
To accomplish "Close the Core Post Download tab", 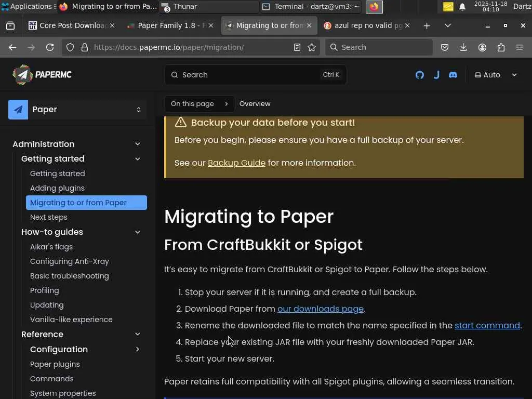I will [112, 25].
